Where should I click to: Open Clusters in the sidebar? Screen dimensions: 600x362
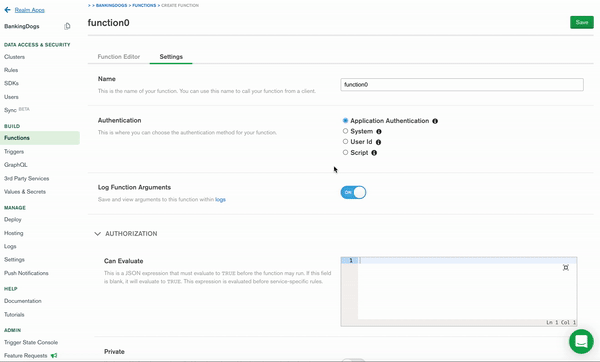(x=15, y=57)
